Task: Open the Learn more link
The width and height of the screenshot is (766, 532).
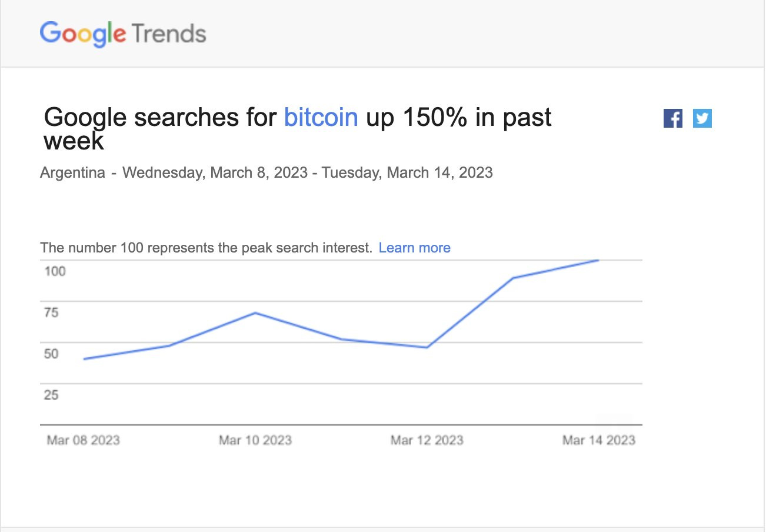Action: [414, 248]
